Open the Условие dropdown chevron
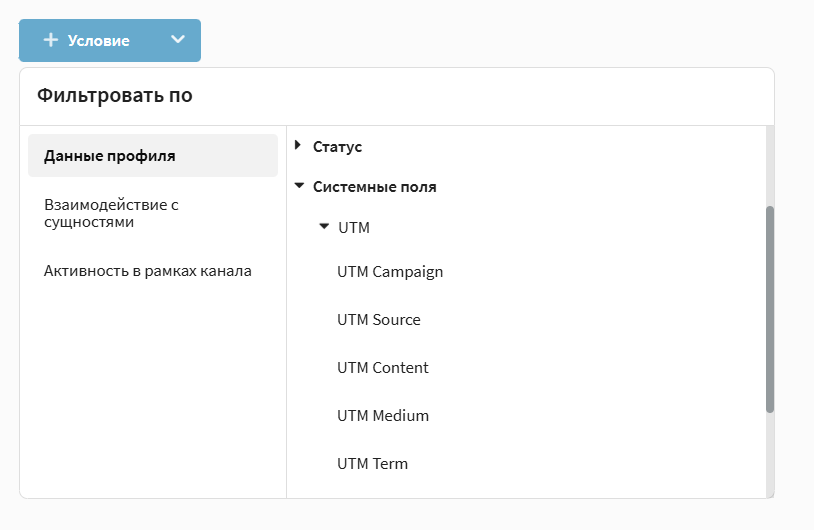The width and height of the screenshot is (814, 530). click(178, 40)
